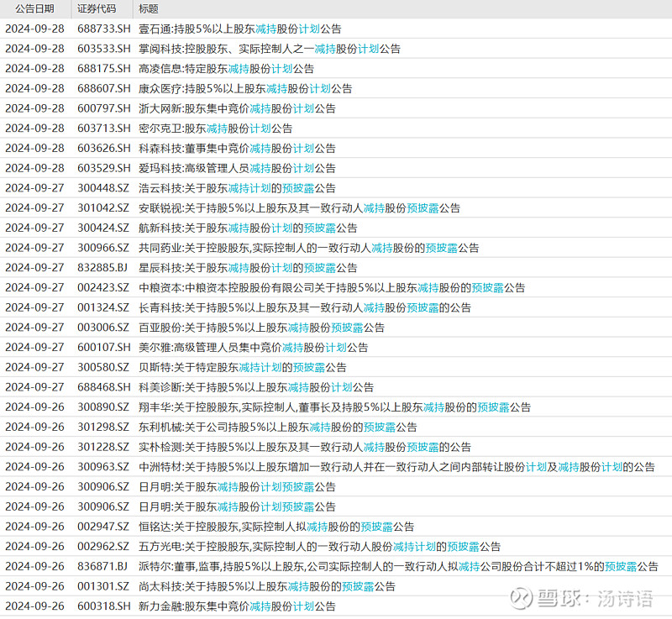Image resolution: width=672 pixels, height=619 pixels.
Task: Open the 康众医疗 announcement title
Action: pyautogui.click(x=245, y=89)
